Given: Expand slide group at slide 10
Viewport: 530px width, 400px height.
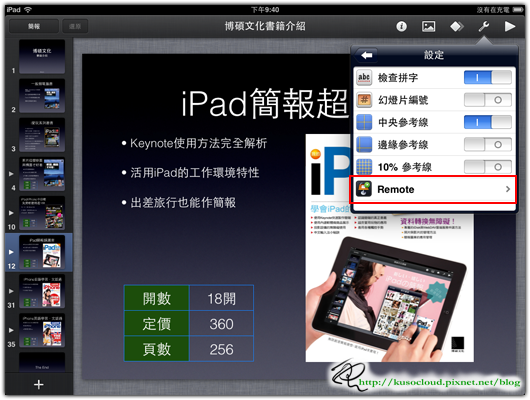Looking at the screenshot, I should coord(11,213).
